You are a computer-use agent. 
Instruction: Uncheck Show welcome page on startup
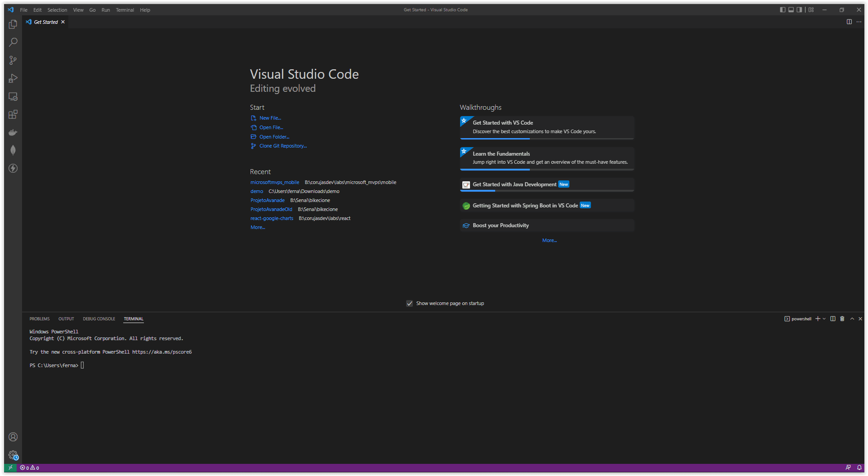(410, 303)
